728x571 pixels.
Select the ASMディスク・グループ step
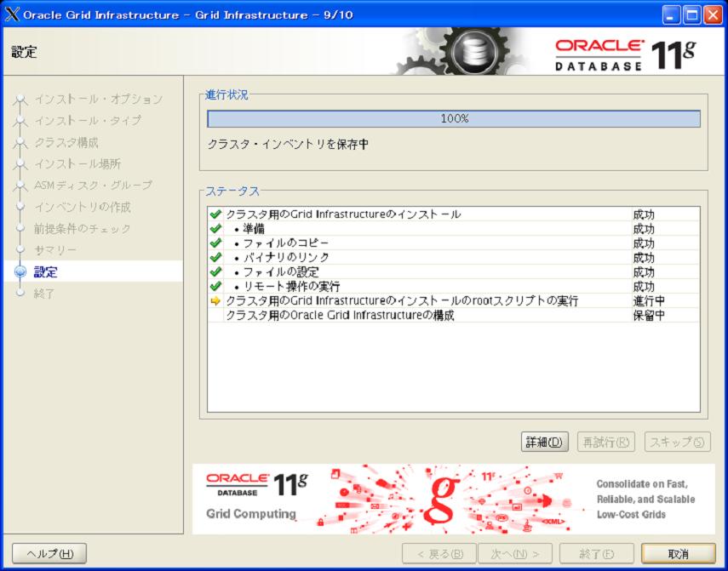tap(94, 186)
